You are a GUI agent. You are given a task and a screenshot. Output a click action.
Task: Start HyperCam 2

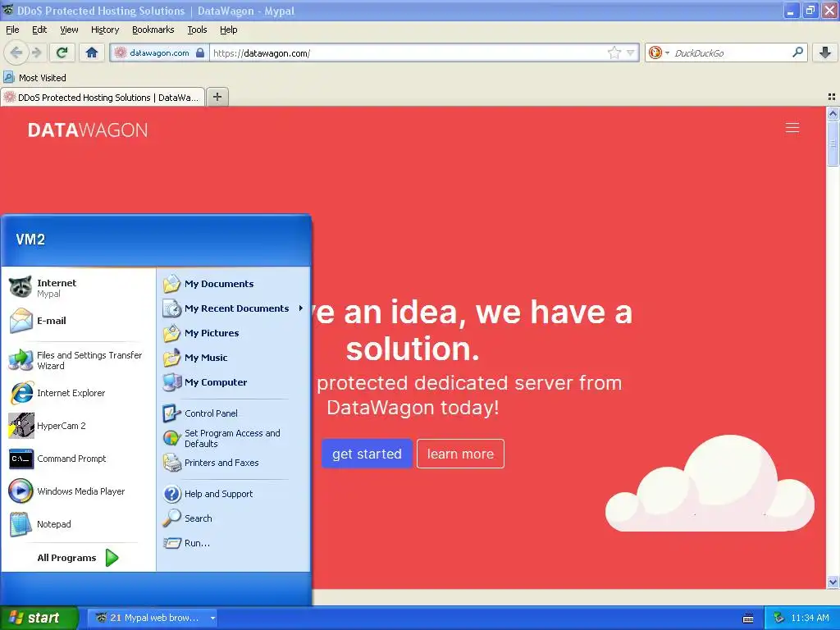point(80,426)
